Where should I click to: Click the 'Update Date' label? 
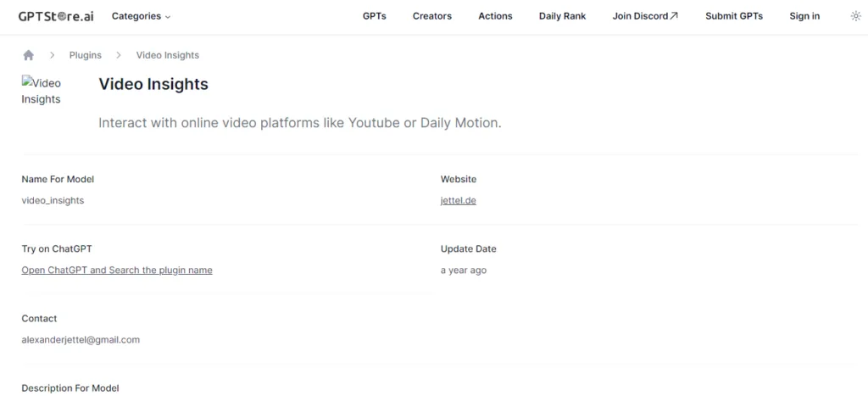click(468, 248)
